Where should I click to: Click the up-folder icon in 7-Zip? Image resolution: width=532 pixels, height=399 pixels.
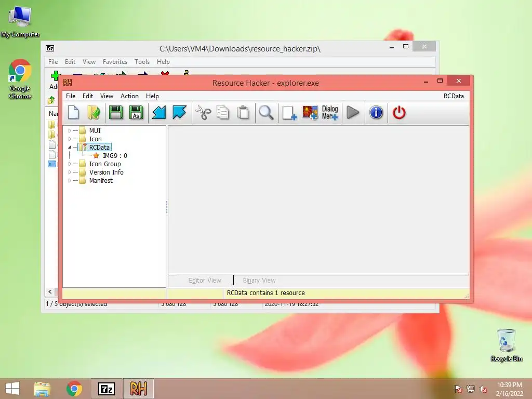(51, 100)
